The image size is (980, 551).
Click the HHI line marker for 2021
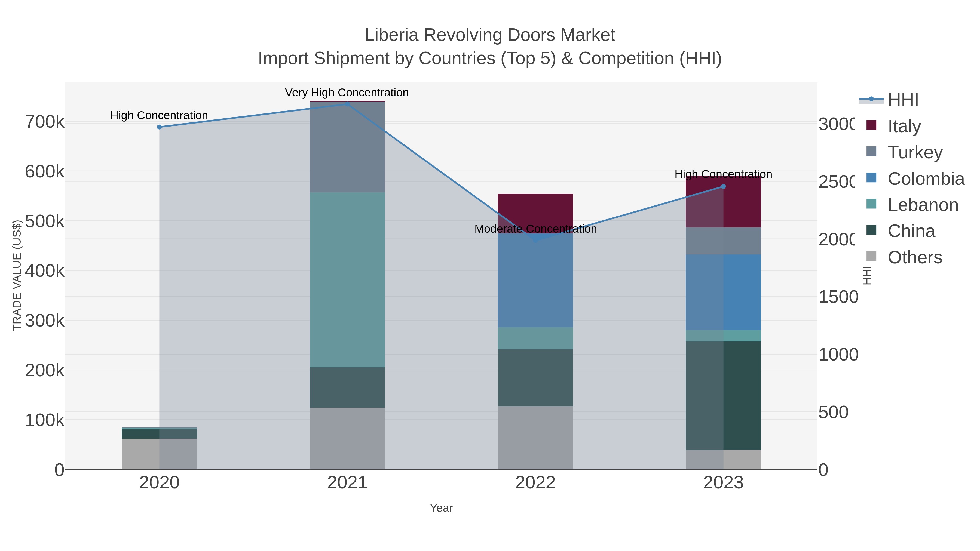[x=347, y=104]
